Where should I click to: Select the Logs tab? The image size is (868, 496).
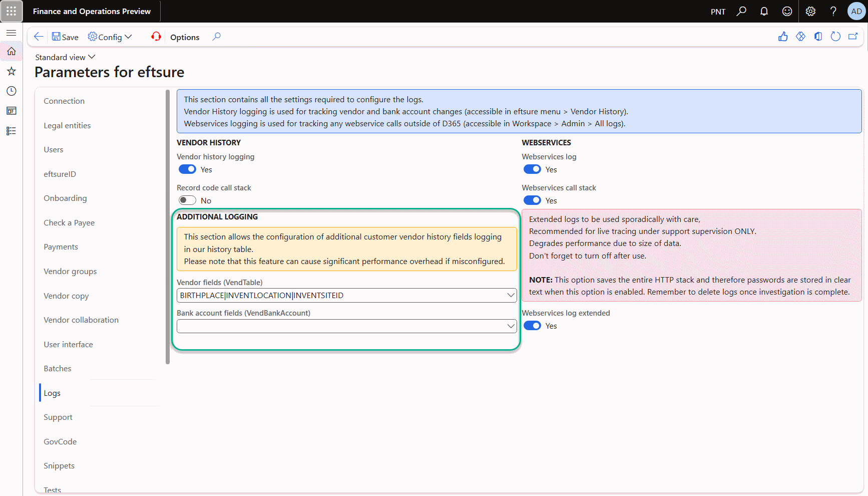52,393
